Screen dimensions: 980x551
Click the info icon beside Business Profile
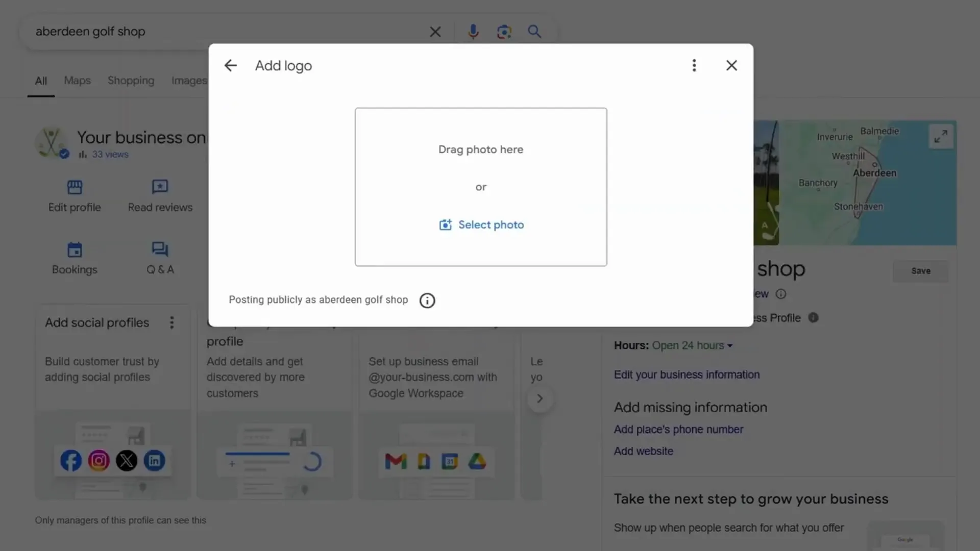813,318
